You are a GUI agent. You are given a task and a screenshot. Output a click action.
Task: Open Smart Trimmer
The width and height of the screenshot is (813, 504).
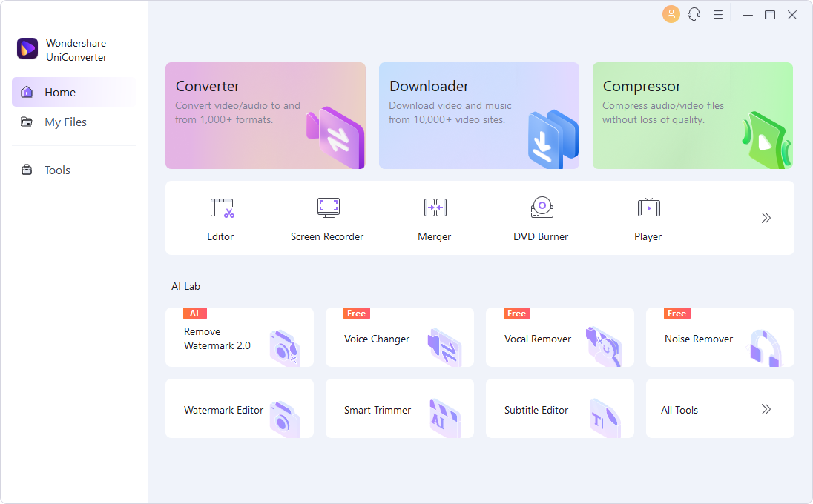pyautogui.click(x=399, y=408)
